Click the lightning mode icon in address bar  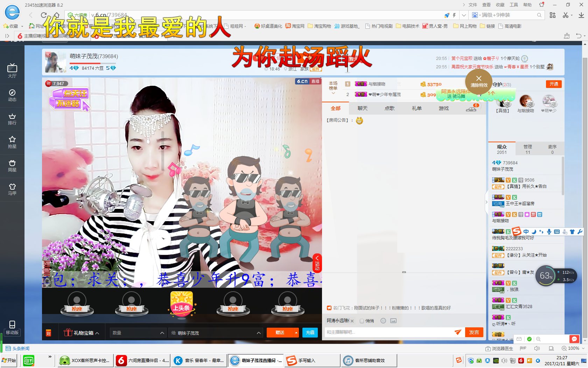454,15
